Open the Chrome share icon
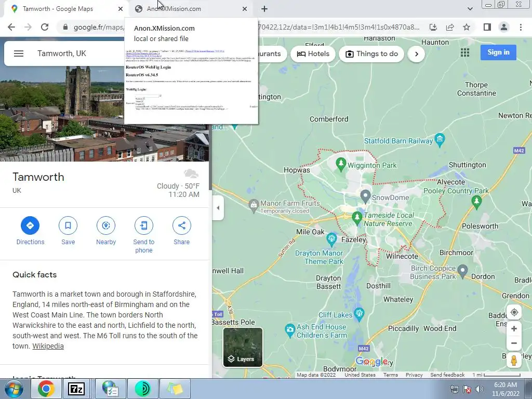The height and width of the screenshot is (399, 532). click(450, 27)
